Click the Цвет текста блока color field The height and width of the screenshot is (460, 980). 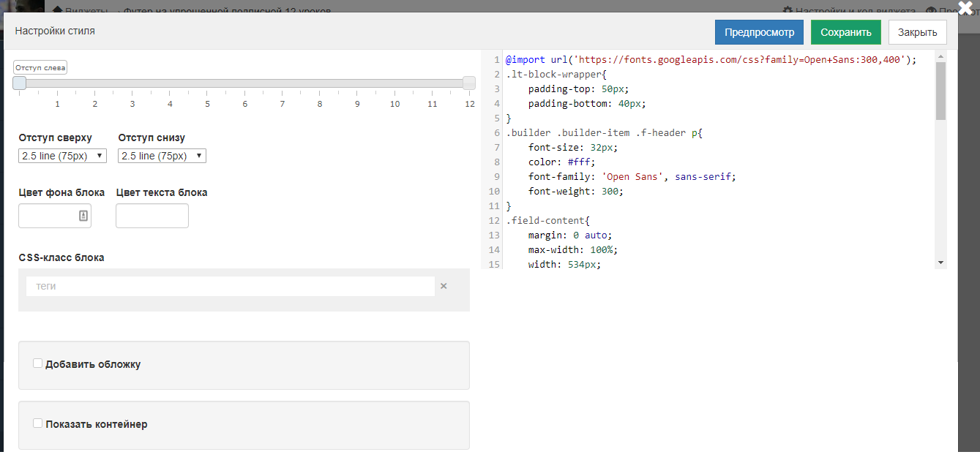coord(152,216)
